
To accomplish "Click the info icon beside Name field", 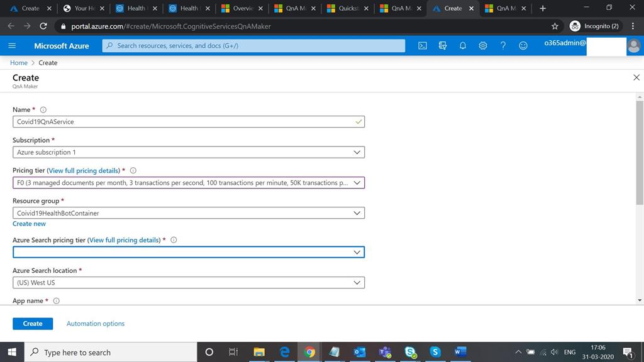I will (42, 109).
